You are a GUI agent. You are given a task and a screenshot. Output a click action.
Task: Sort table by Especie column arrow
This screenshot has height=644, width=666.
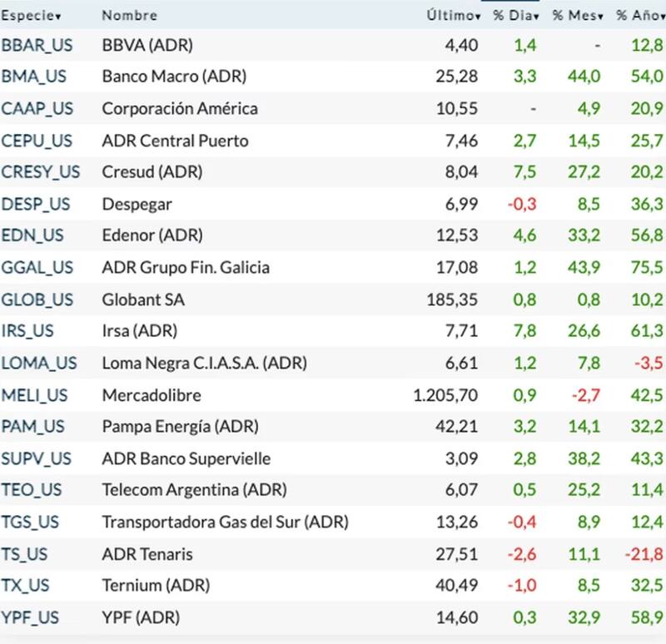click(58, 16)
